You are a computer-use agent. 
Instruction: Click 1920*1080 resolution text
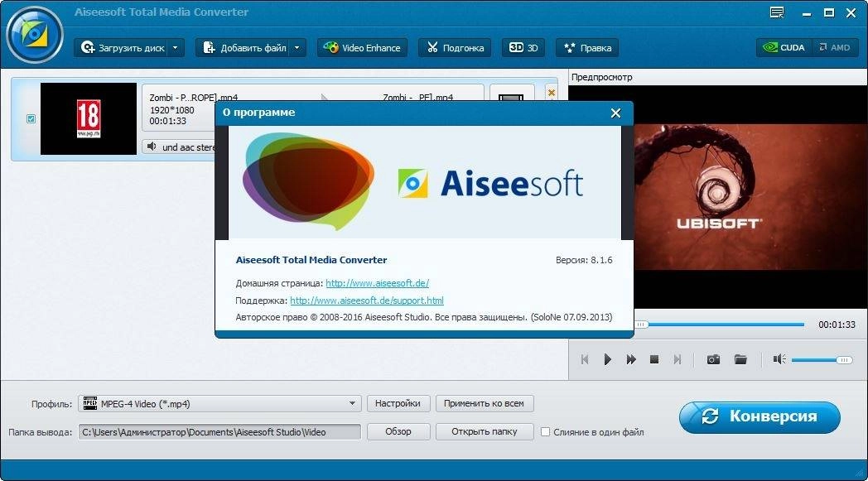[x=171, y=109]
